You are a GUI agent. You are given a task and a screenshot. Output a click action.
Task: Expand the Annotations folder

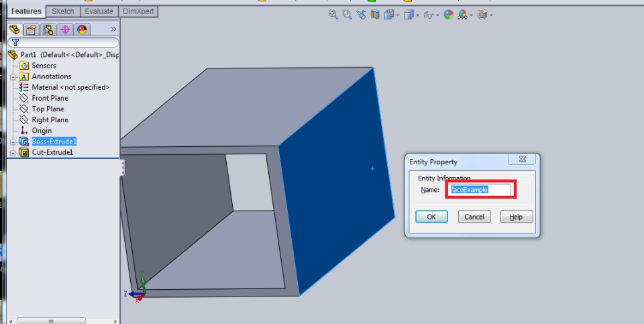click(13, 77)
